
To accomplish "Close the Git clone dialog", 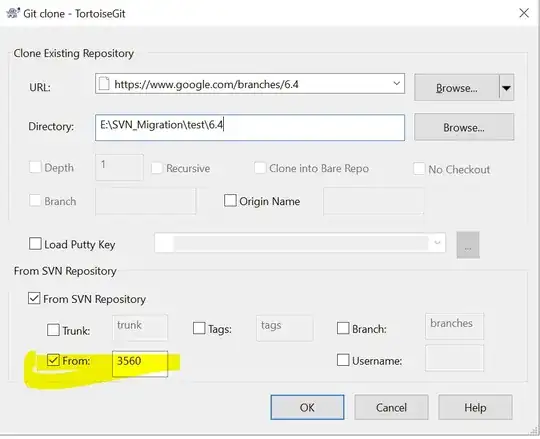I will (524, 13).
